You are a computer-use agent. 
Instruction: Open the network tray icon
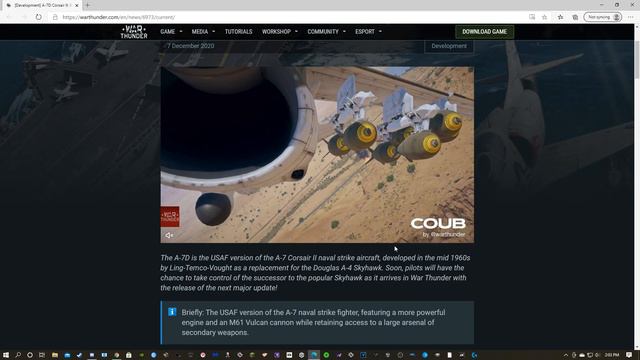[590, 355]
